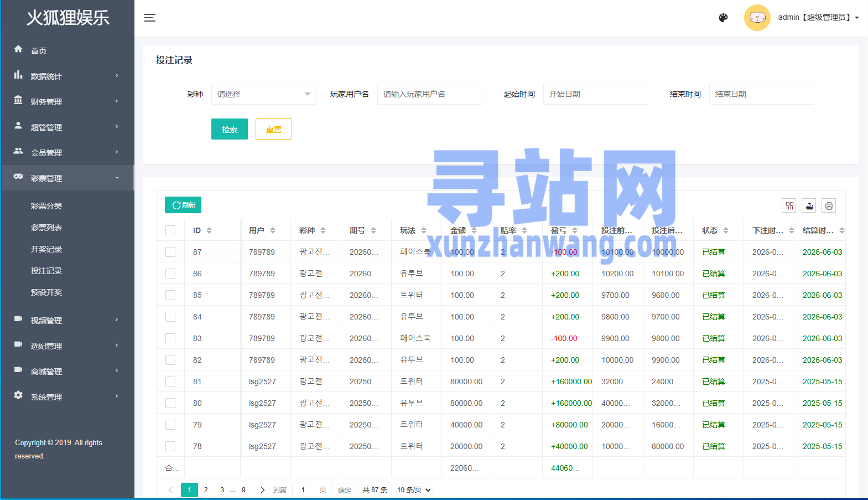Check the row with ID 81
The image size is (868, 500).
pos(170,382)
